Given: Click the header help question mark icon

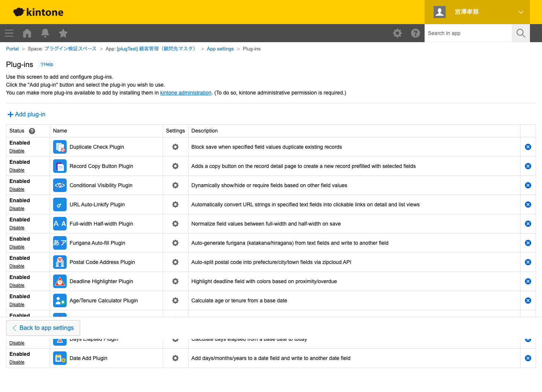Looking at the screenshot, I should [416, 33].
